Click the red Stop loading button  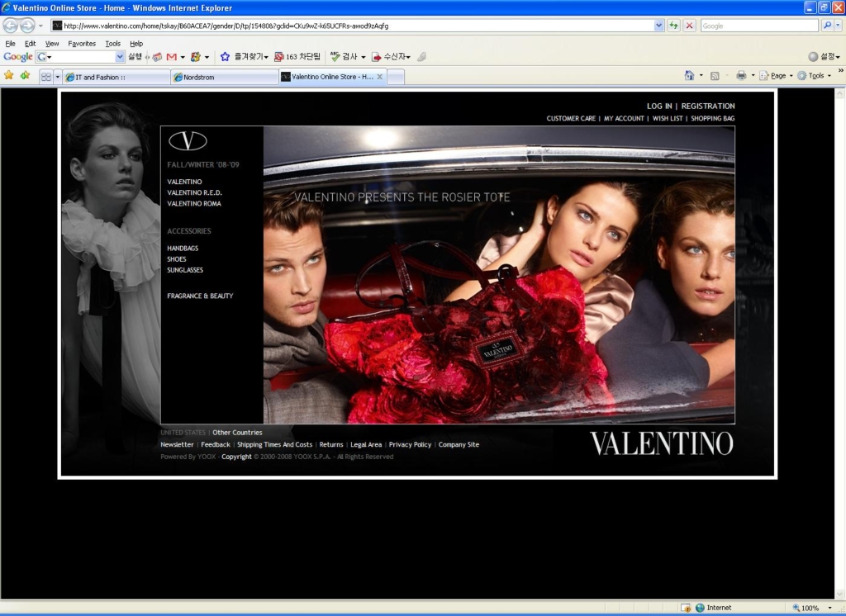click(x=689, y=26)
